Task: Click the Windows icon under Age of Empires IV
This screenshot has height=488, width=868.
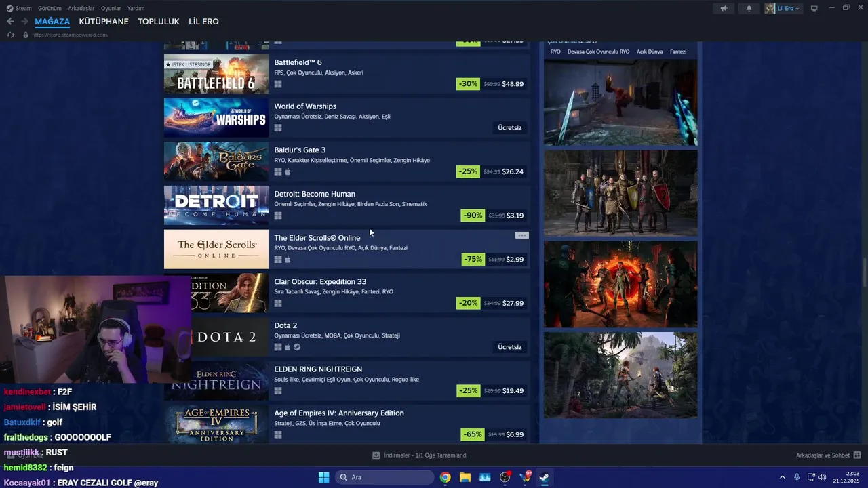Action: coord(278,434)
